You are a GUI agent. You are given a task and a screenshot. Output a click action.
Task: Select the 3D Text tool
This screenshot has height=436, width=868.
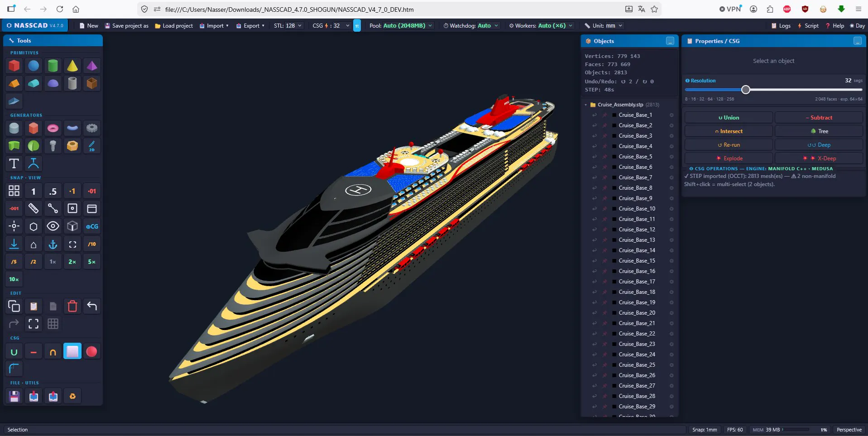pyautogui.click(x=14, y=163)
